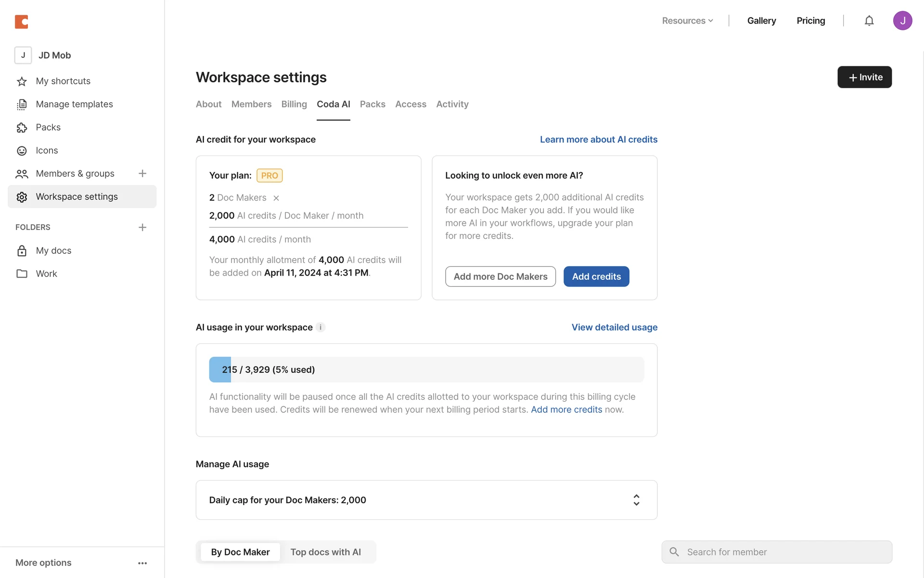Expand Resources dropdown menu
Viewport: 924px width, 578px height.
pyautogui.click(x=687, y=21)
